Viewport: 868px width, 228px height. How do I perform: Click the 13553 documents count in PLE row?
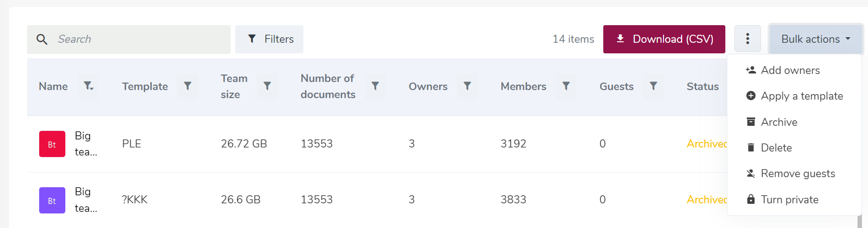click(x=316, y=144)
